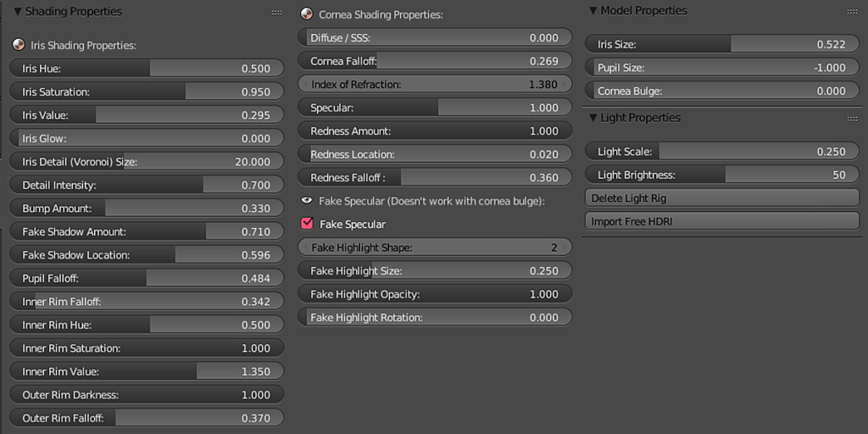Click the Model Properties panel grip dots

pyautogui.click(x=852, y=12)
